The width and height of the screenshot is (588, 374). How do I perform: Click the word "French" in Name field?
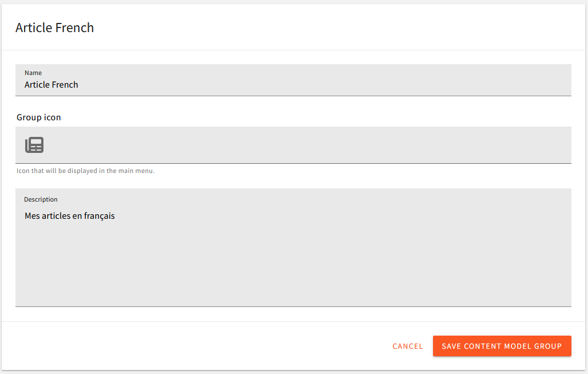click(x=65, y=85)
